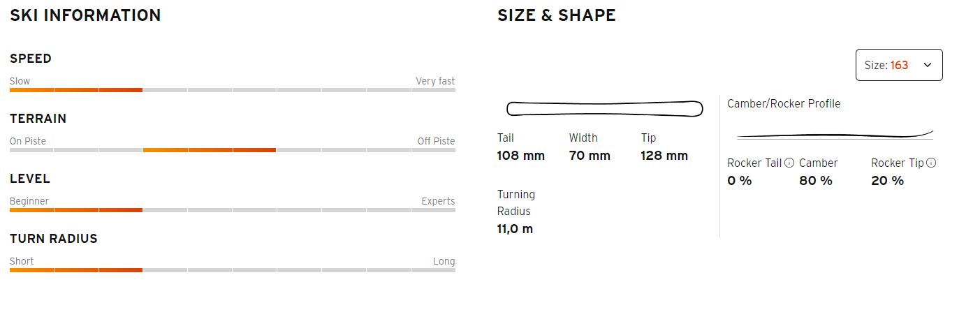Click the Width 70 mm value
The image size is (980, 326).
[x=590, y=156]
